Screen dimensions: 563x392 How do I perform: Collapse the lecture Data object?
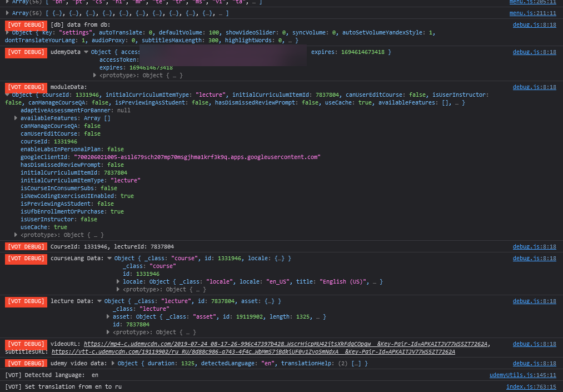101,301
